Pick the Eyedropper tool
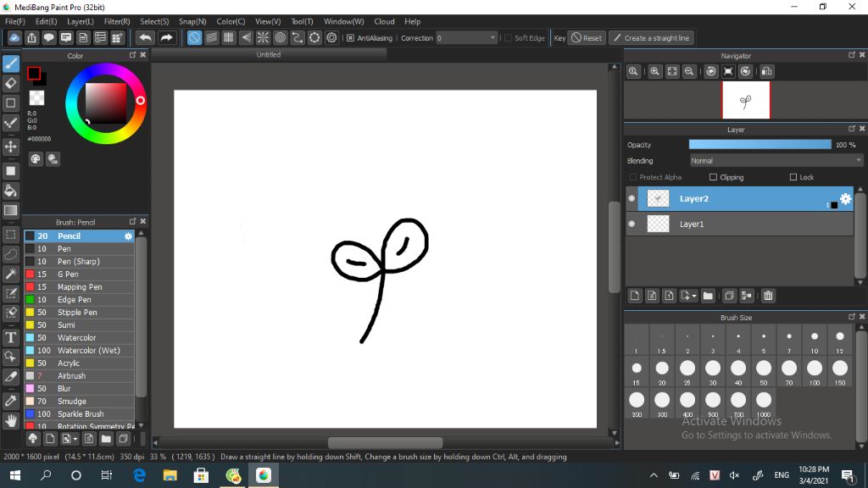This screenshot has height=488, width=868. point(10,401)
